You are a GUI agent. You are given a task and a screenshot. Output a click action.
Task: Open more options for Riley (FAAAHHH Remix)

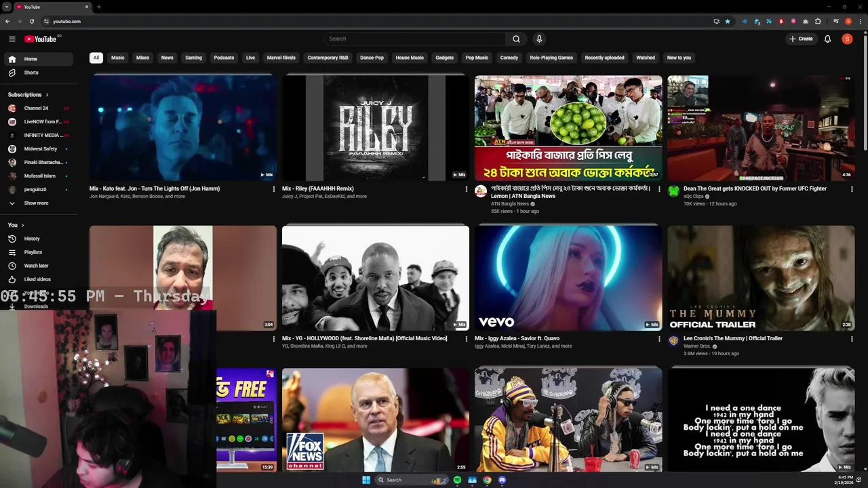tap(467, 189)
